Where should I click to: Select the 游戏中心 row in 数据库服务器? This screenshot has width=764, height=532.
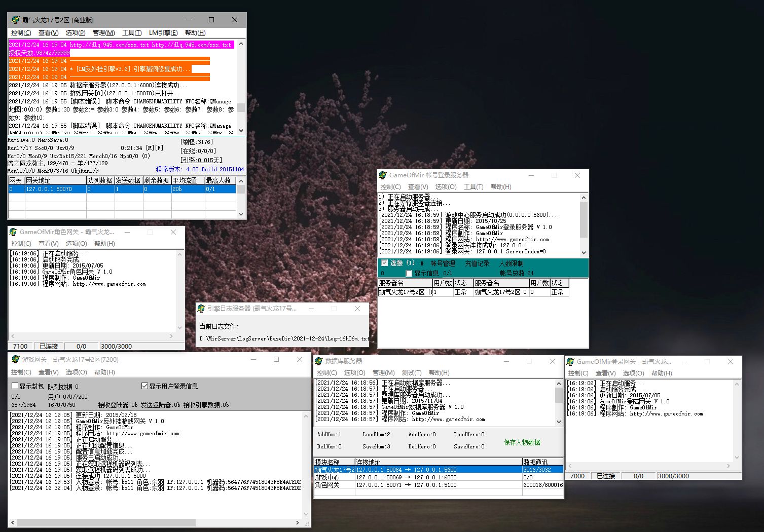pos(439,477)
